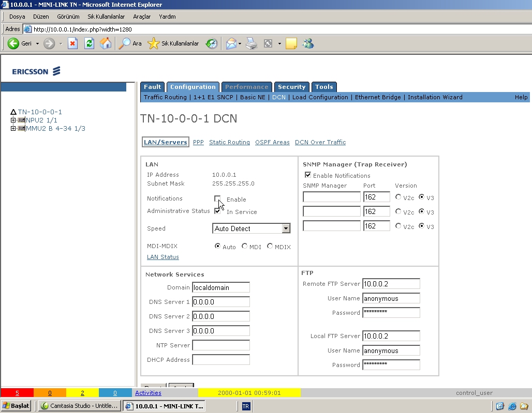Select V2c for first SNMP Manager

pos(398,197)
